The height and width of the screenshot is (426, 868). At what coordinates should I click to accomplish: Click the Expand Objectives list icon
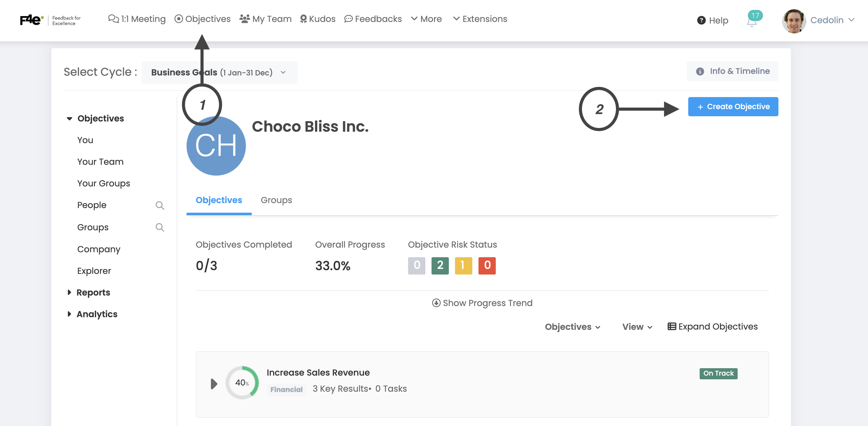click(x=672, y=326)
